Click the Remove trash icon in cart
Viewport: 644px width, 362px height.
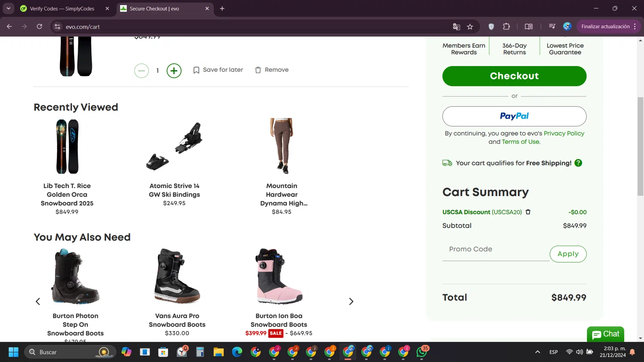(x=258, y=70)
